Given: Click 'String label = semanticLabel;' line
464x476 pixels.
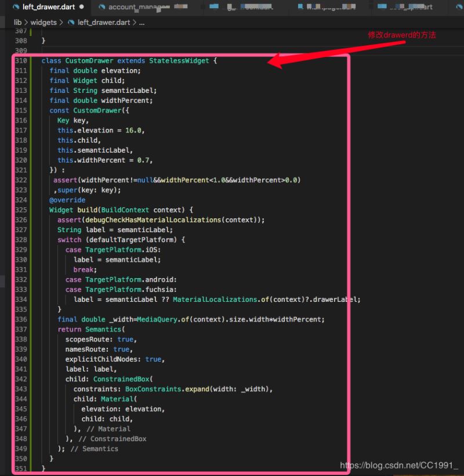Looking at the screenshot, I should [115, 230].
